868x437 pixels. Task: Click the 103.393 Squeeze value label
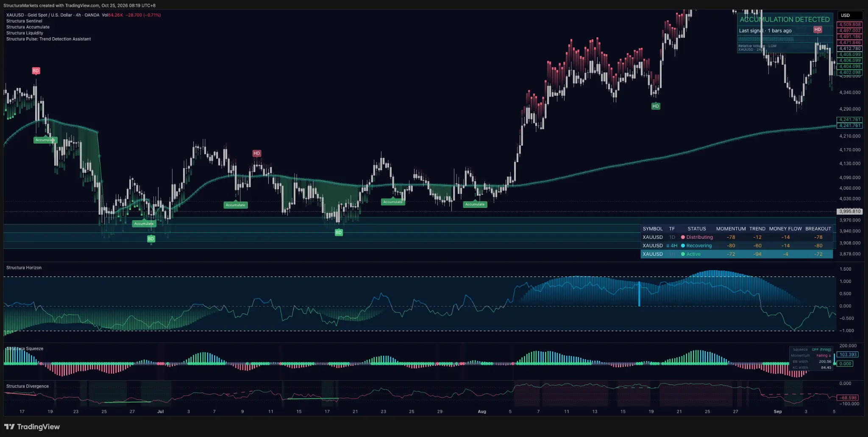pos(848,355)
